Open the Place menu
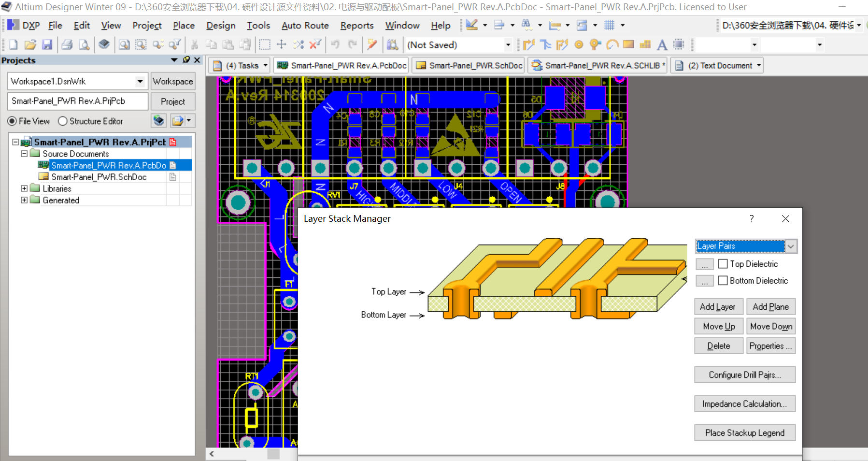 (x=184, y=26)
